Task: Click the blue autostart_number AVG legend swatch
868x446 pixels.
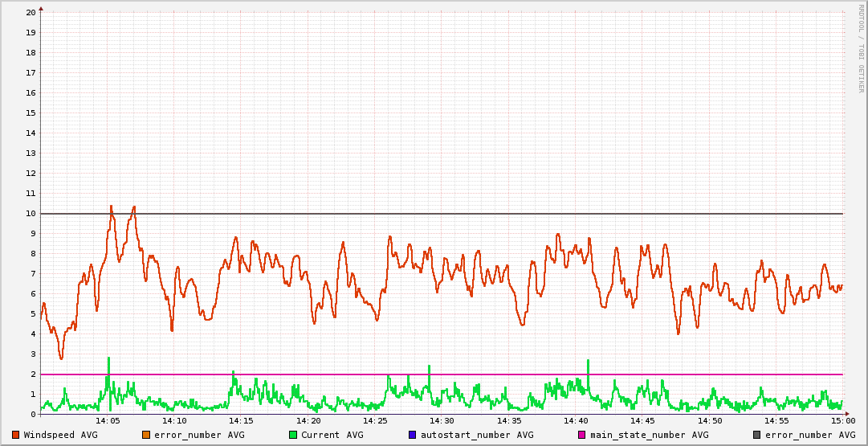Action: 412,435
